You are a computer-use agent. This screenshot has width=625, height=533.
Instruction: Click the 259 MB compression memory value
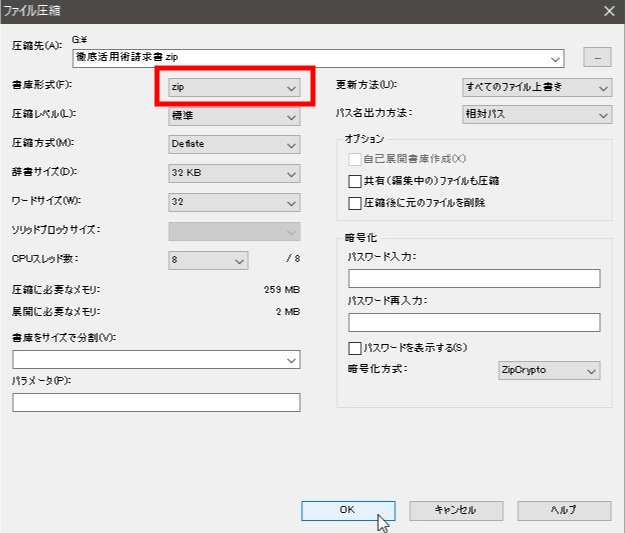point(281,290)
